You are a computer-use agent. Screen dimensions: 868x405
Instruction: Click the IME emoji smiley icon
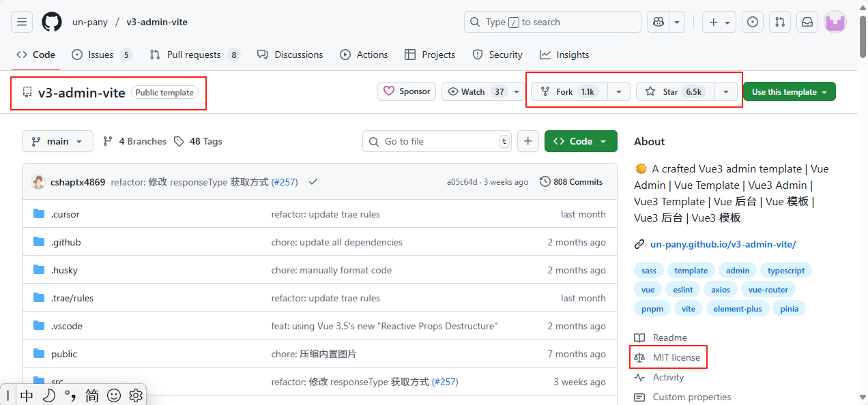tap(114, 395)
